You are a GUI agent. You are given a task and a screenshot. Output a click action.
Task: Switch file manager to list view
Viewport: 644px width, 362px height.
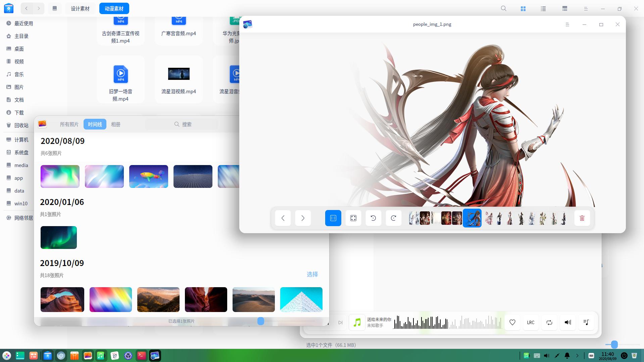543,8
